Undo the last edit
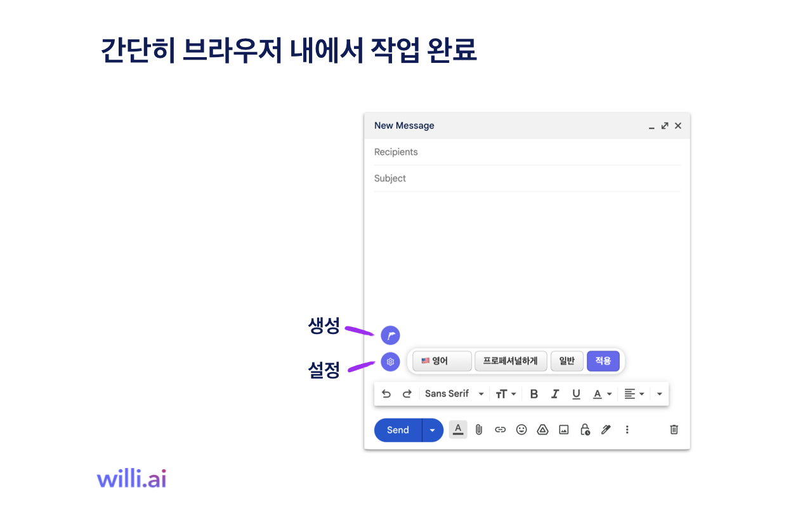The image size is (812, 508). [x=386, y=394]
